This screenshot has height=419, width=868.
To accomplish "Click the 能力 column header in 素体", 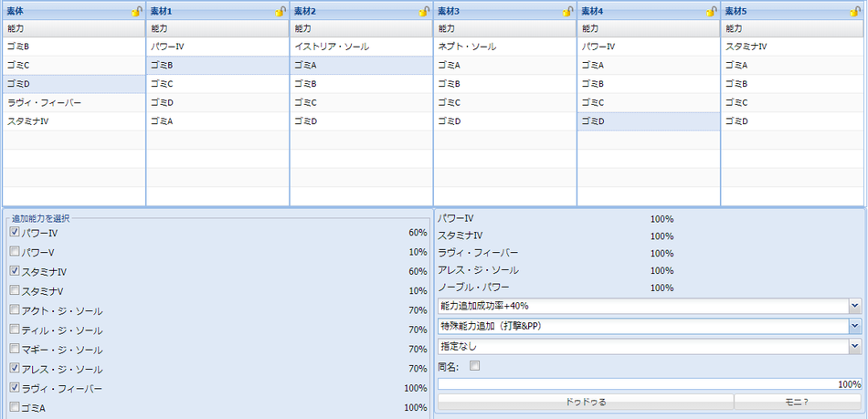I will pyautogui.click(x=73, y=28).
